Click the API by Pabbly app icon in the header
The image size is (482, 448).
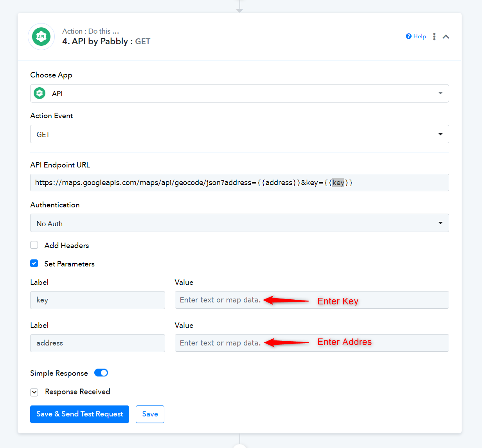tap(41, 37)
